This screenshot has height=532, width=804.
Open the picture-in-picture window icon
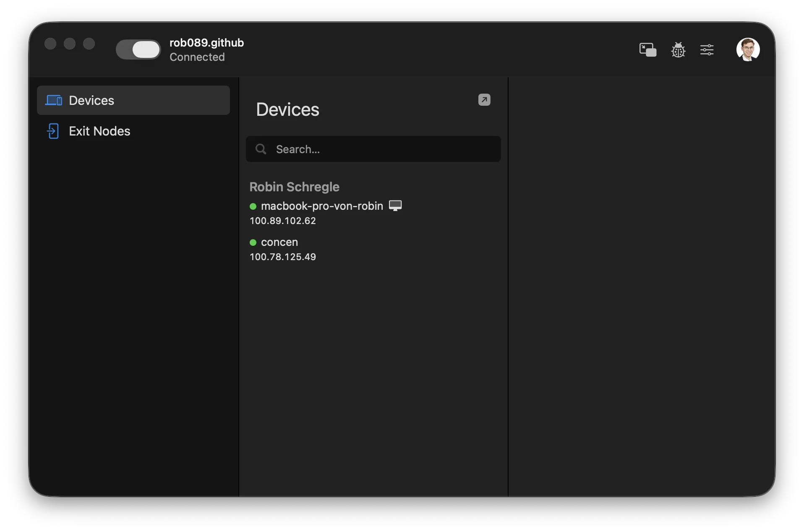647,50
